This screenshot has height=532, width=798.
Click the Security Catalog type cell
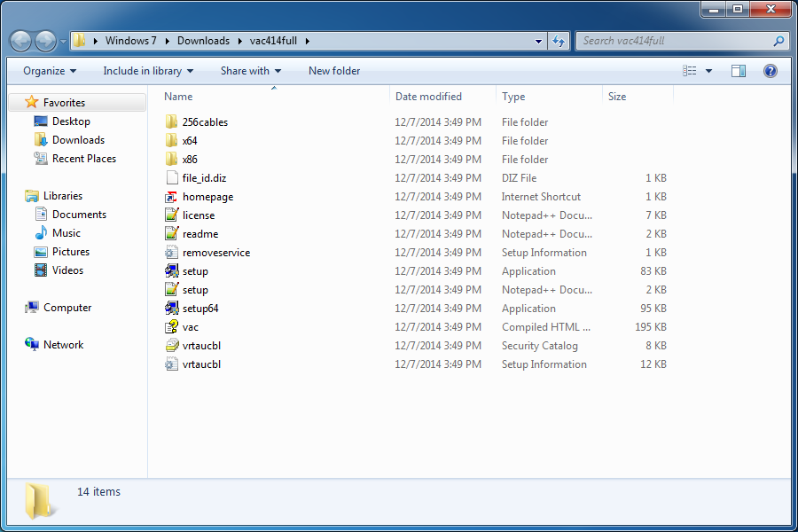pyautogui.click(x=539, y=346)
